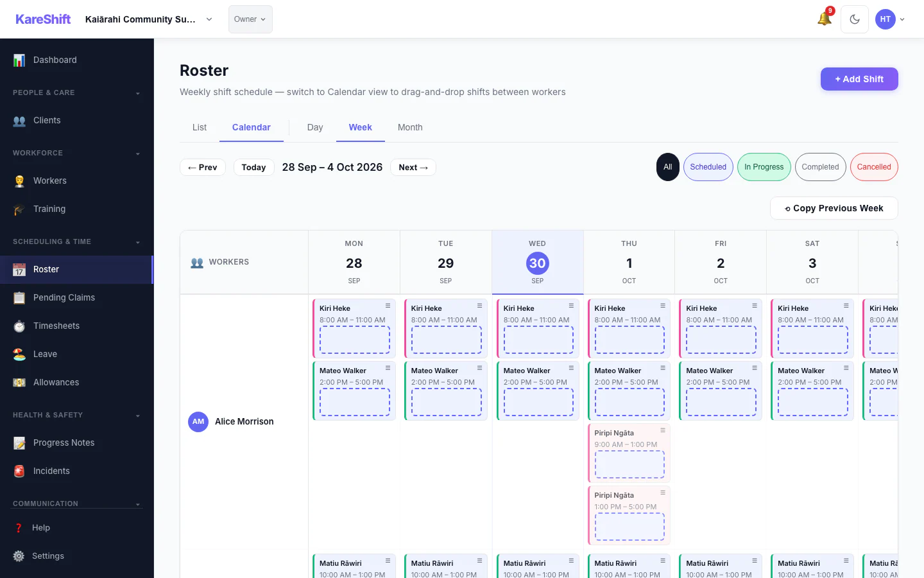Filter shifts by Scheduled status

(708, 167)
